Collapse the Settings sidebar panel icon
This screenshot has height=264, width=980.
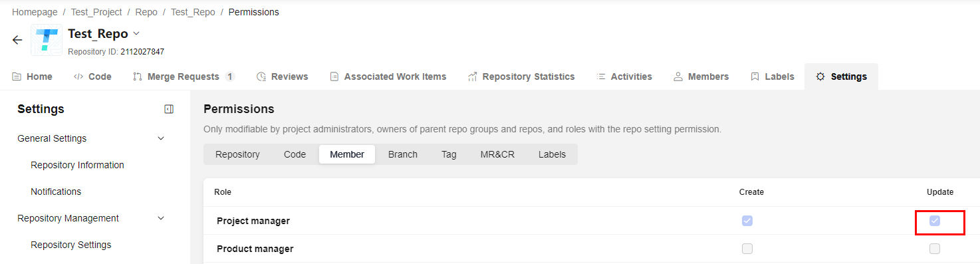[x=169, y=109]
